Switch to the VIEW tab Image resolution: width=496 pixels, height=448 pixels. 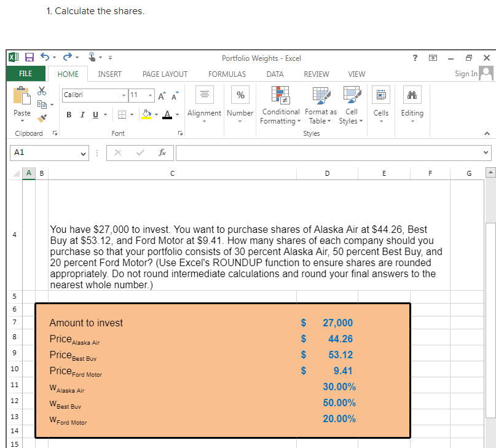[x=356, y=74]
